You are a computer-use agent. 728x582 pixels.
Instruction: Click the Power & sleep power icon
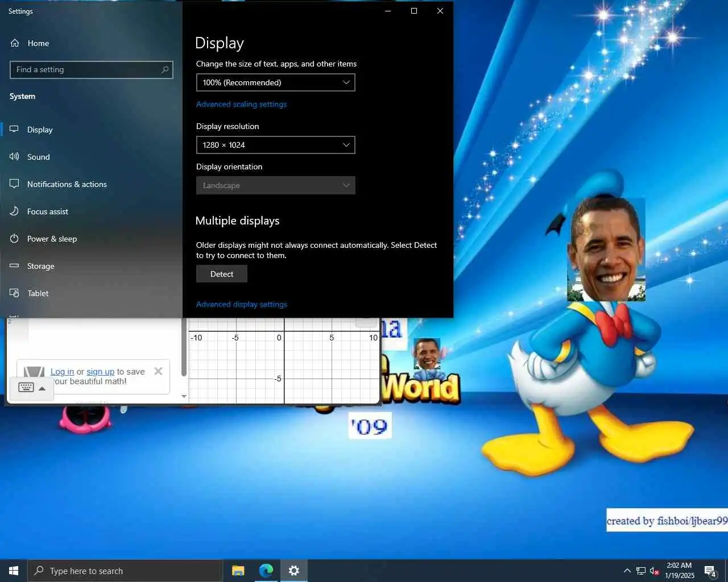tap(14, 238)
